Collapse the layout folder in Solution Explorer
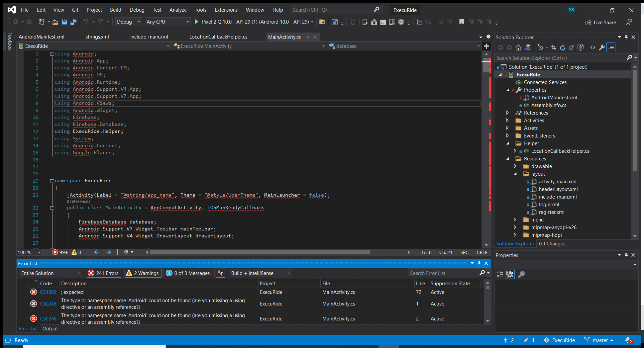 [515, 174]
